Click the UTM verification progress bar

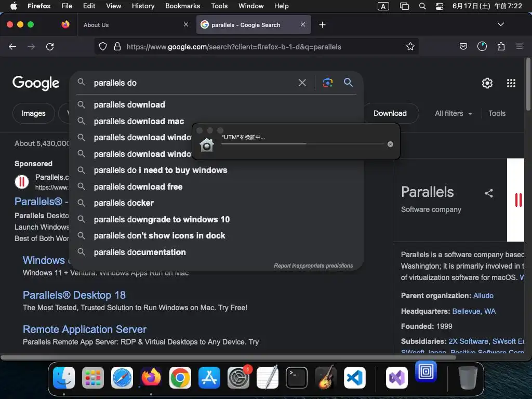coord(302,144)
